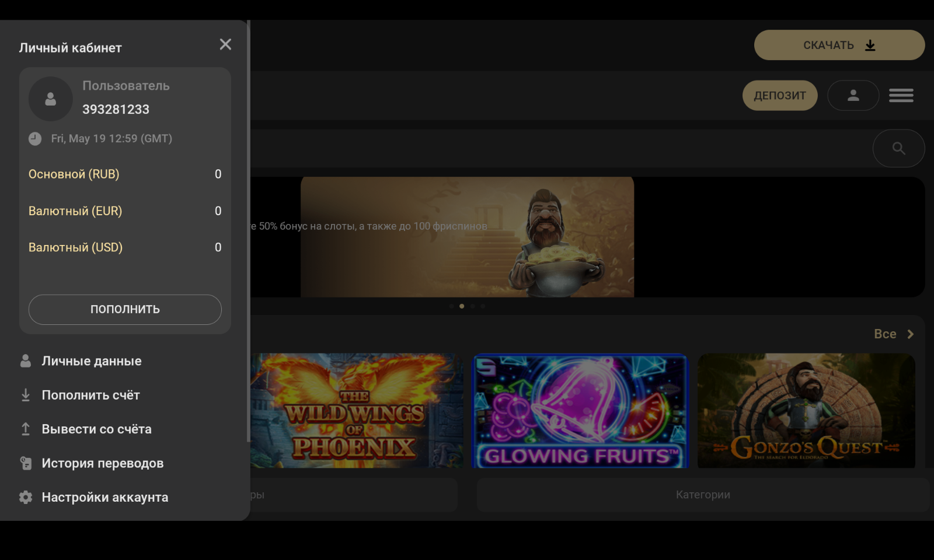Click the Пользователь label
This screenshot has width=934, height=560.
coord(126,86)
